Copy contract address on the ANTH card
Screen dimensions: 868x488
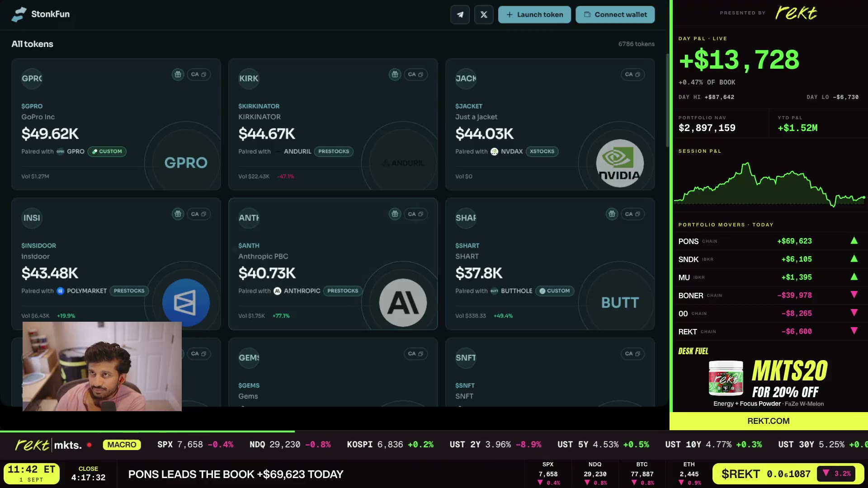(x=415, y=214)
